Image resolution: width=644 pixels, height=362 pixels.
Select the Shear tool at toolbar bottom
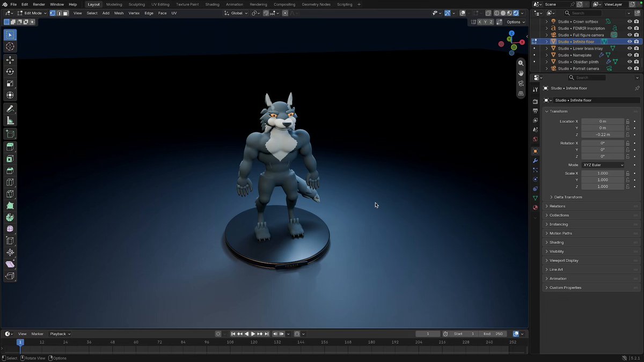tap(10, 264)
